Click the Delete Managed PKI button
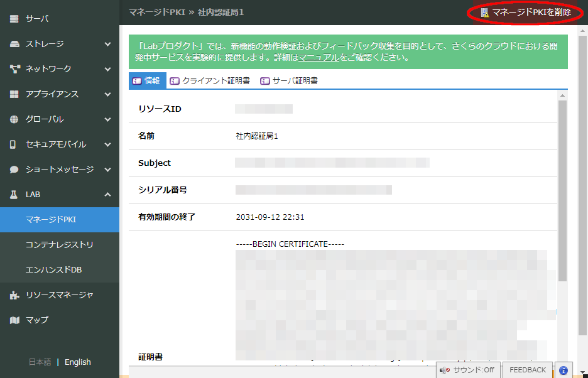 point(525,13)
